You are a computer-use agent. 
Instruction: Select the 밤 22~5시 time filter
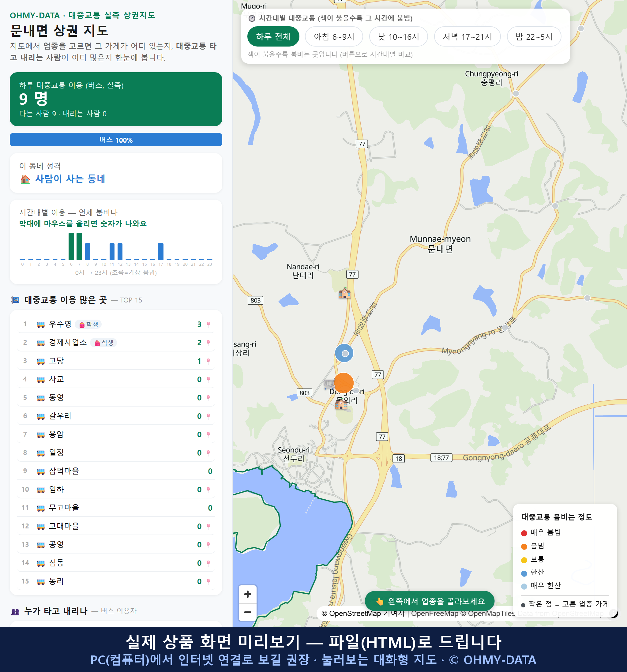coord(534,36)
